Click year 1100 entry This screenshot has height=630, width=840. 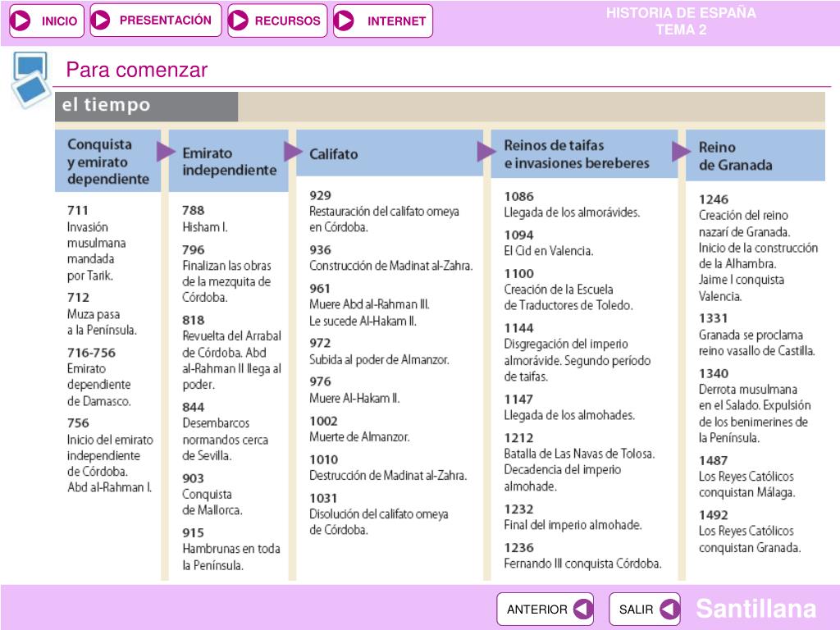click(x=568, y=290)
